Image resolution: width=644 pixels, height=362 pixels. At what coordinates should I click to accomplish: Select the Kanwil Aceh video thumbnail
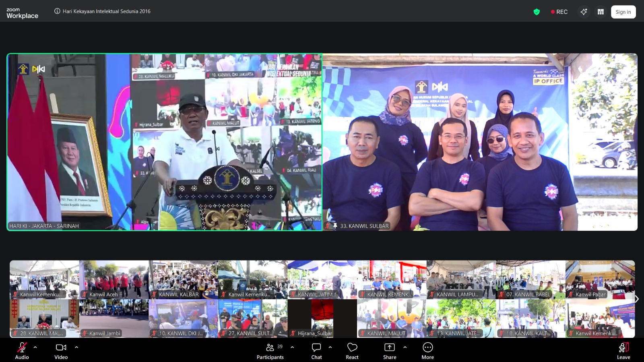click(x=114, y=279)
